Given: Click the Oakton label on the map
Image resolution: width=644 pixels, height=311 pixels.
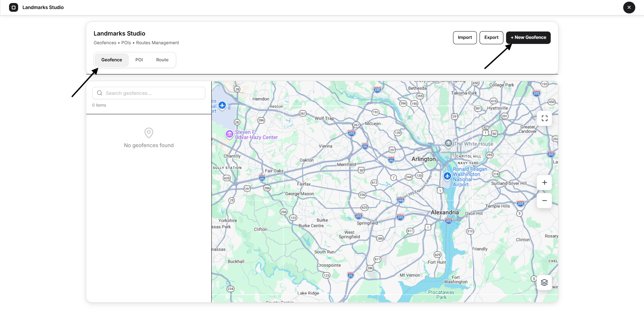Looking at the screenshot, I should (307, 160).
